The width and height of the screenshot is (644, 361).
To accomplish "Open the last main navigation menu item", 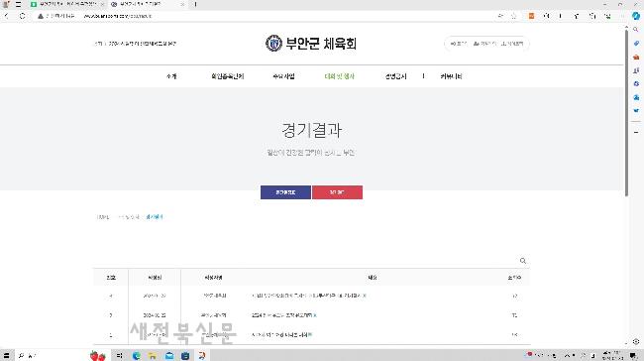I will coord(451,76).
